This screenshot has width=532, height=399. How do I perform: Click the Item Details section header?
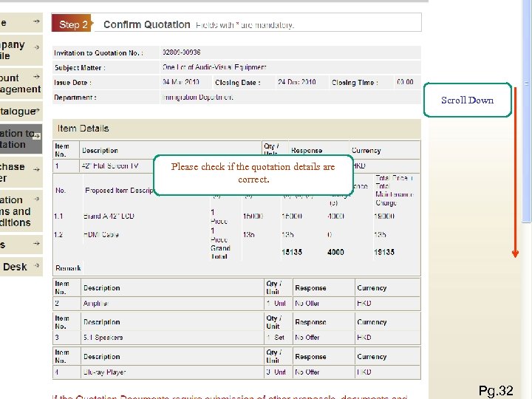pos(236,129)
